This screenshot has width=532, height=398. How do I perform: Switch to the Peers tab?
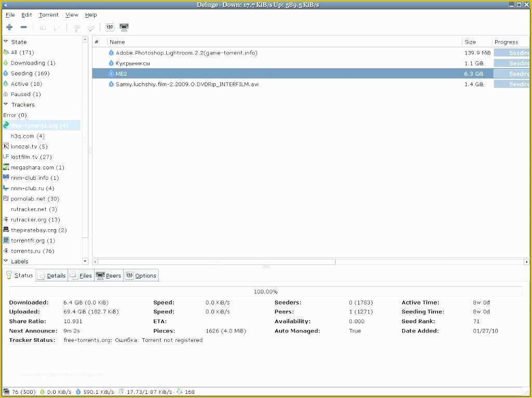[x=109, y=275]
